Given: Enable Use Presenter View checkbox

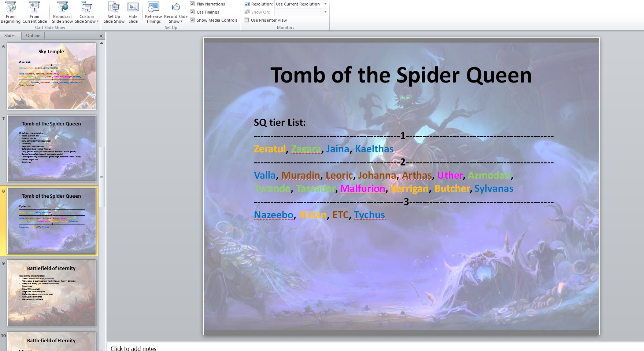Looking at the screenshot, I should pos(247,20).
